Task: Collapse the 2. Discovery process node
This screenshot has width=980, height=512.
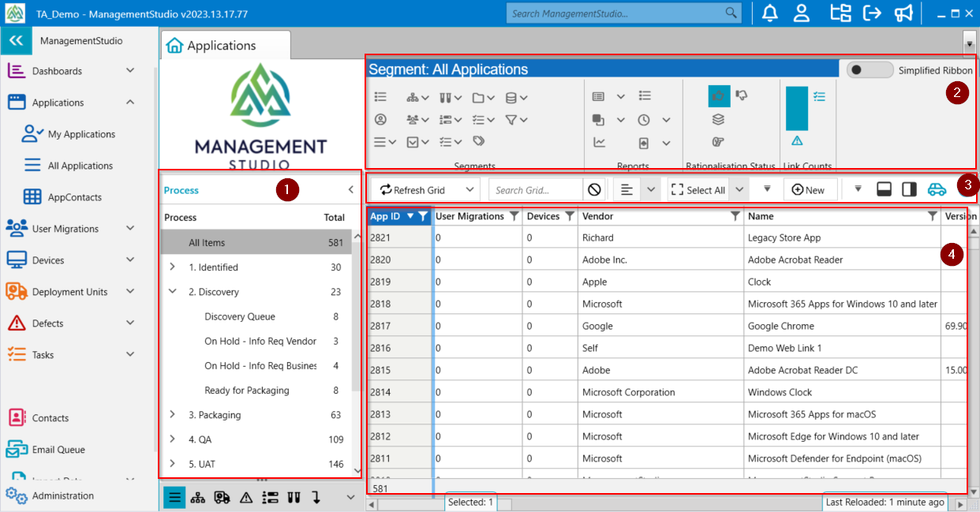Action: click(172, 292)
